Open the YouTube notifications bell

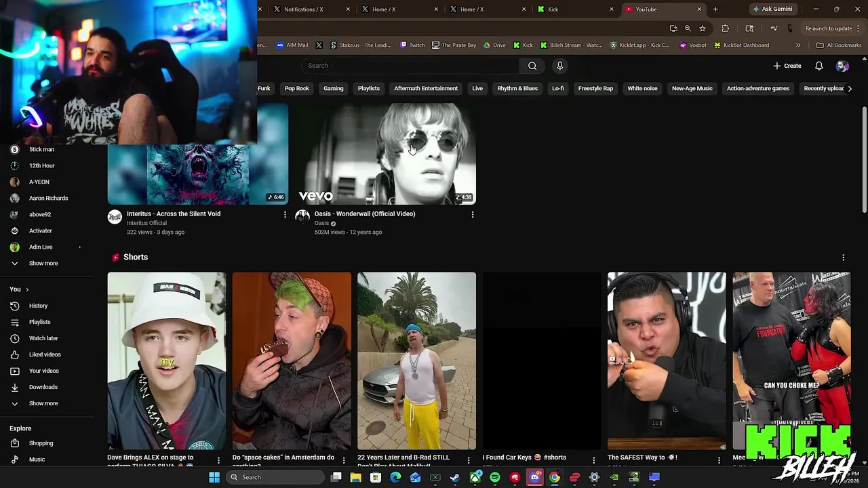(818, 66)
